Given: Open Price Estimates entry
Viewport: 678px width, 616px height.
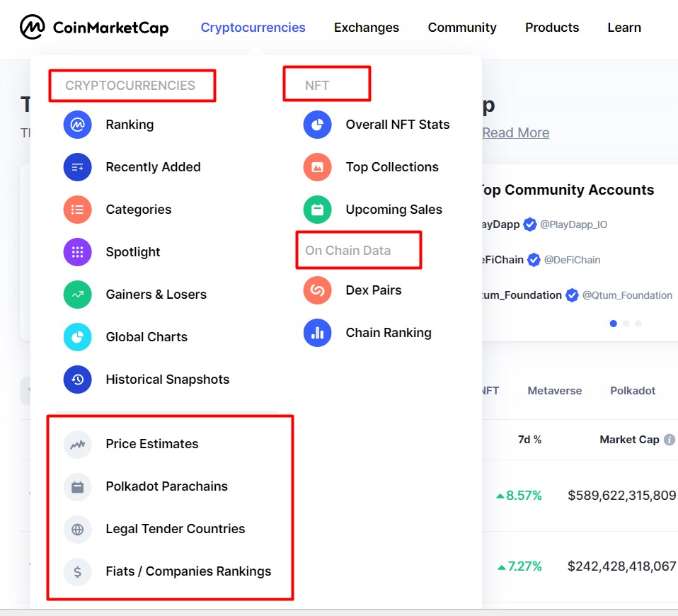Looking at the screenshot, I should tap(152, 444).
